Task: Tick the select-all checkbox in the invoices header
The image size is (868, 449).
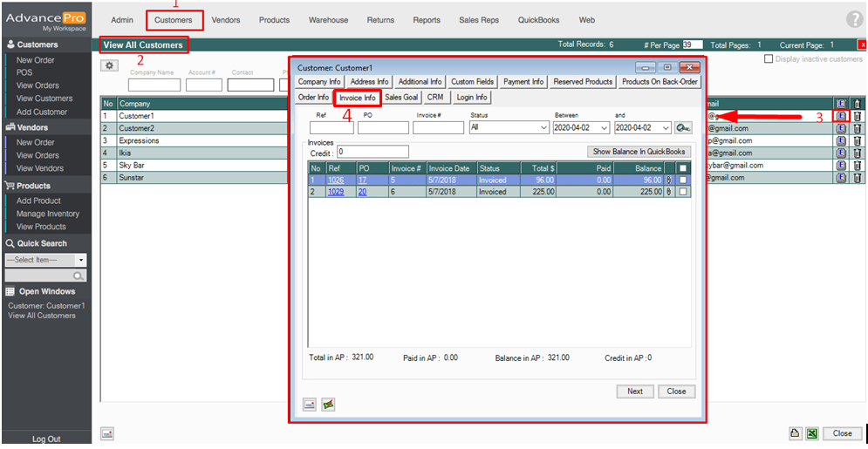Action: [683, 168]
